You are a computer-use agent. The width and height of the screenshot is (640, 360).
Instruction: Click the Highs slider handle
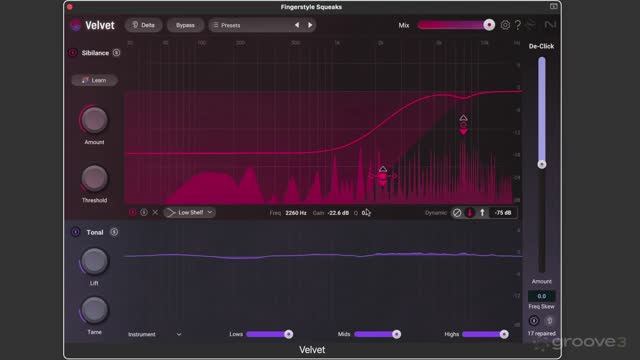coord(504,334)
